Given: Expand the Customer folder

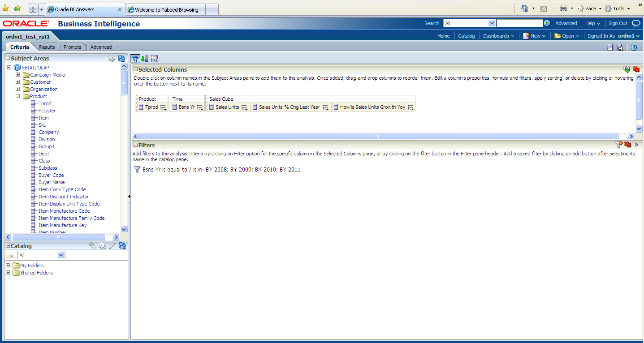Looking at the screenshot, I should (17, 82).
